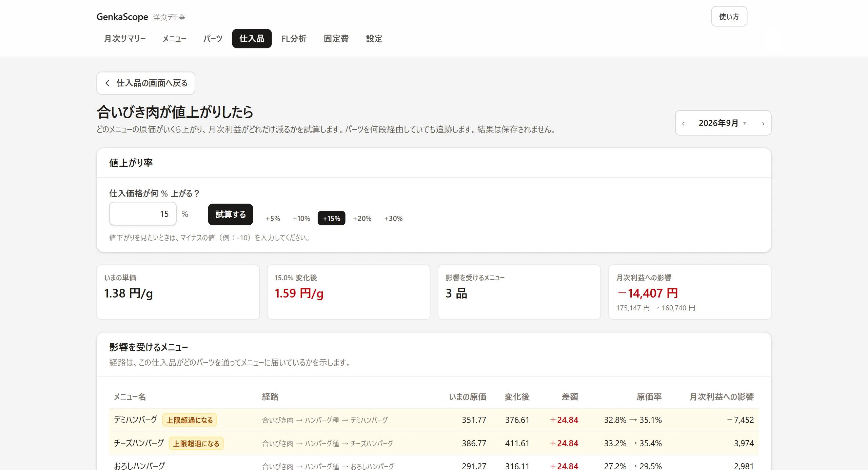Click the 411.61 changed cost cell

(517, 444)
